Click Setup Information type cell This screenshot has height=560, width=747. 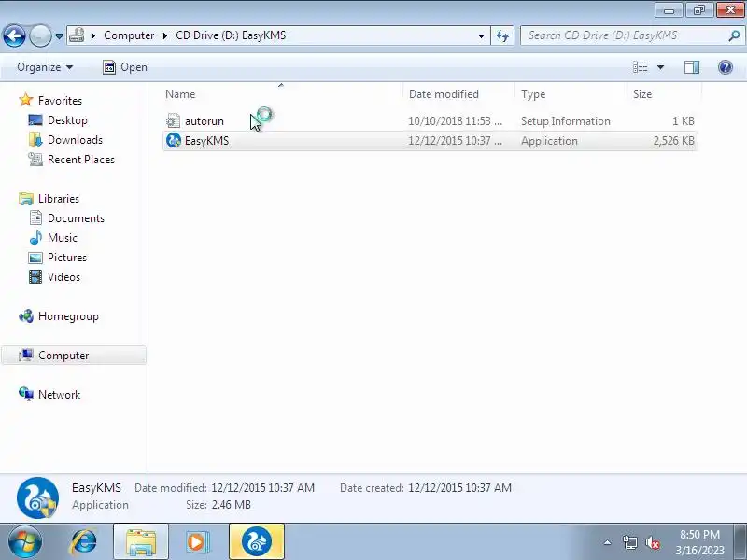point(566,121)
